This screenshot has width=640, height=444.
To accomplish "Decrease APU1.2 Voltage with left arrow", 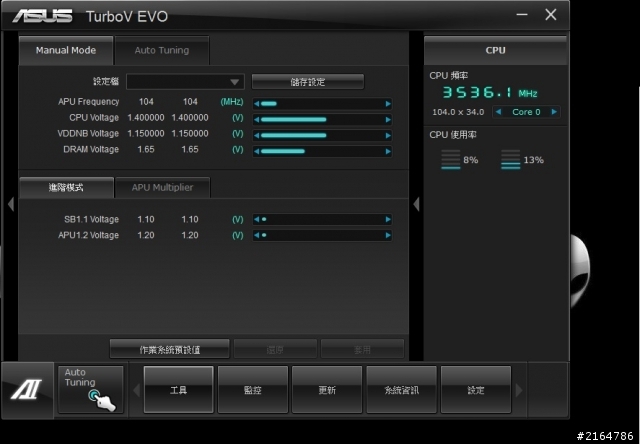I will point(256,235).
